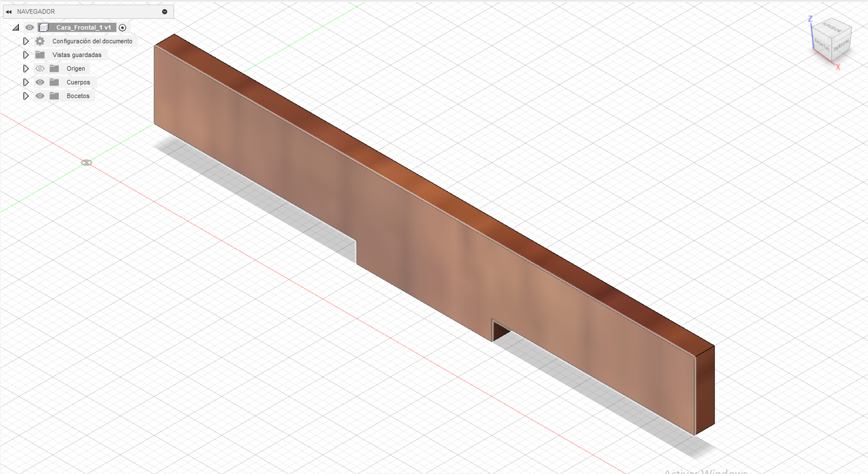Click the red X axis label near the ViewCube
This screenshot has height=474, width=868.
click(838, 67)
